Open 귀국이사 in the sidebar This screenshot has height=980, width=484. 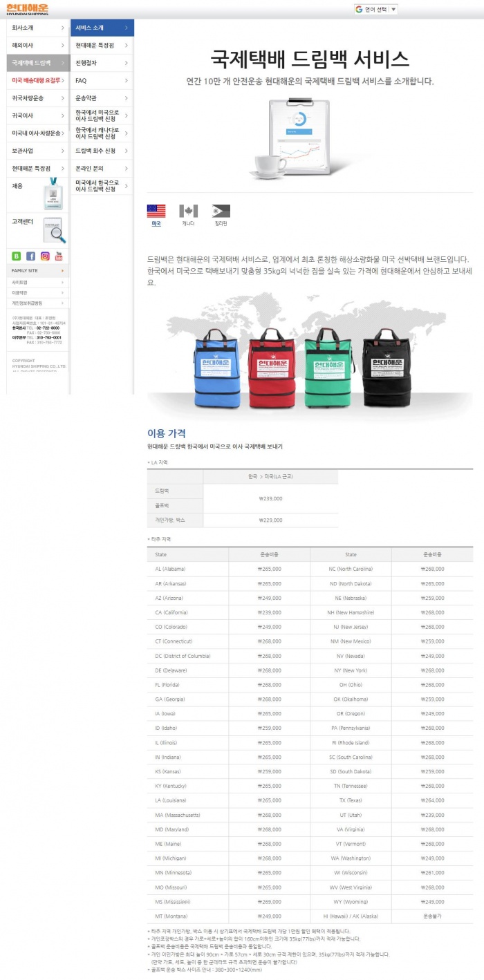[x=38, y=115]
